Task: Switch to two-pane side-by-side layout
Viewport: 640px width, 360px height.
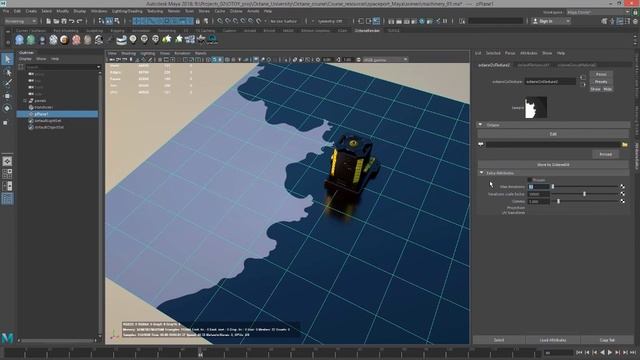Action: pos(7,186)
